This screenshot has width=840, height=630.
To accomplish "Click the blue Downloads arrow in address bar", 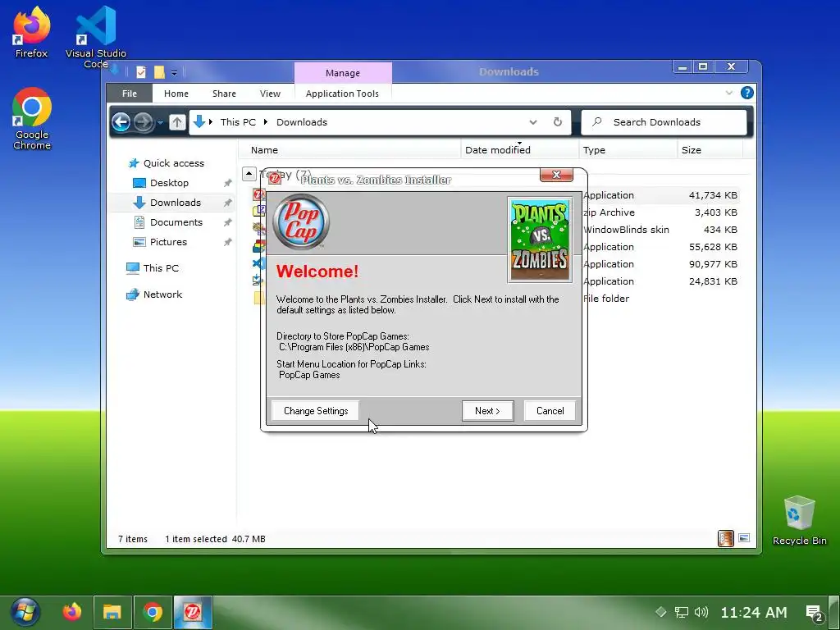I will [199, 121].
